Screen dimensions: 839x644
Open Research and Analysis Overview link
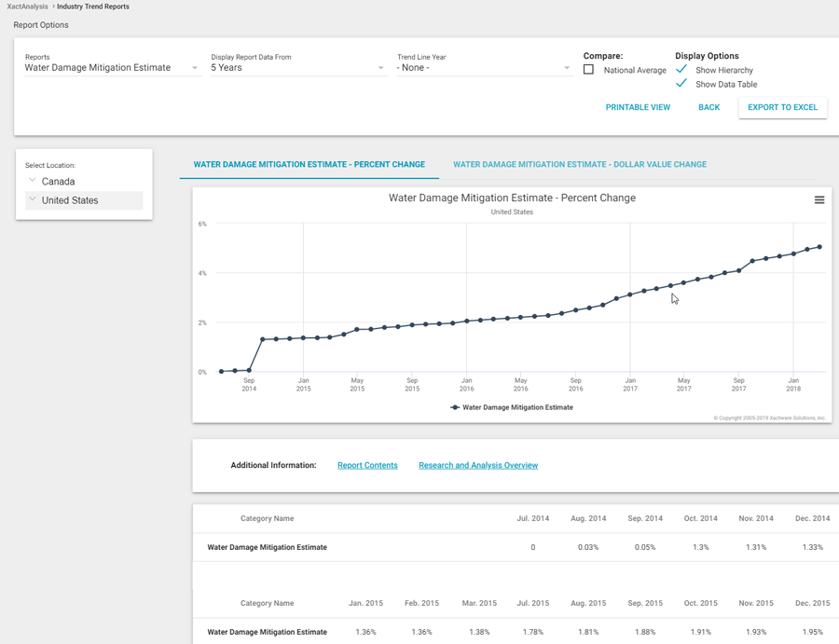[x=478, y=465]
